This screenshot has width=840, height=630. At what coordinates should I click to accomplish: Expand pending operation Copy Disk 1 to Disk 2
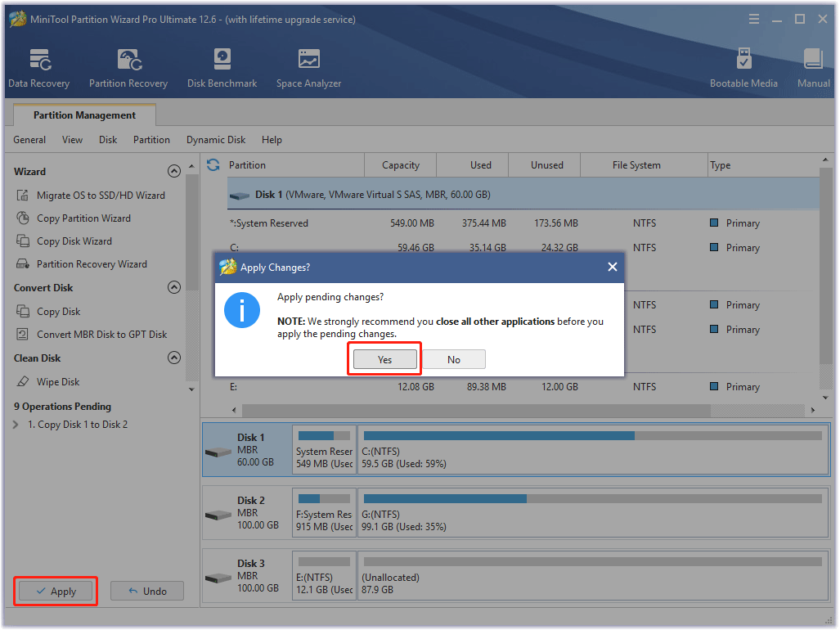pyautogui.click(x=16, y=425)
